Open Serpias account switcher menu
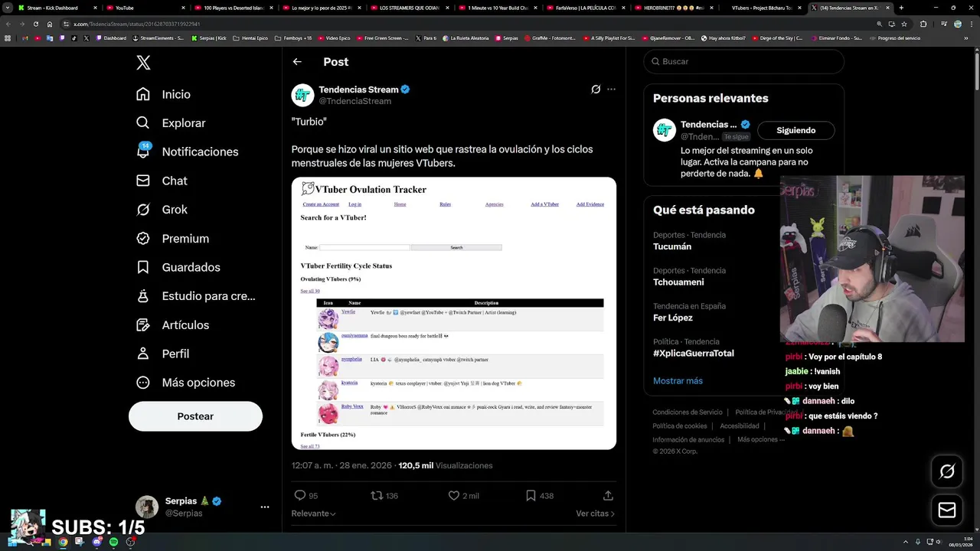This screenshot has height=551, width=980. (264, 507)
